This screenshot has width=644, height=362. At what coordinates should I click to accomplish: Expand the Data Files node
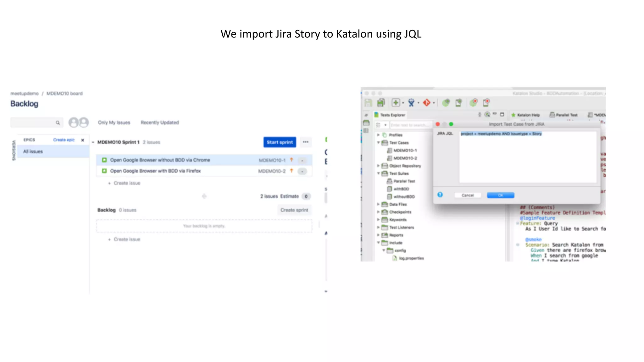[379, 204]
